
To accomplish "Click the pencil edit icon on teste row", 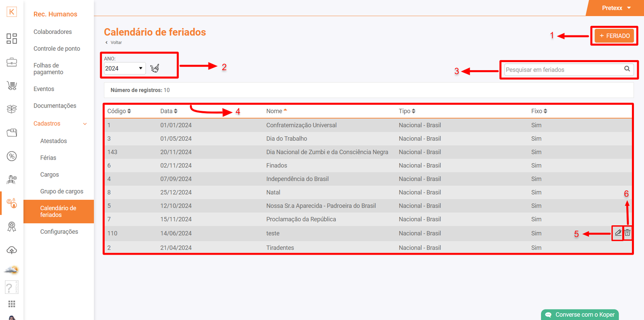I will 618,233.
